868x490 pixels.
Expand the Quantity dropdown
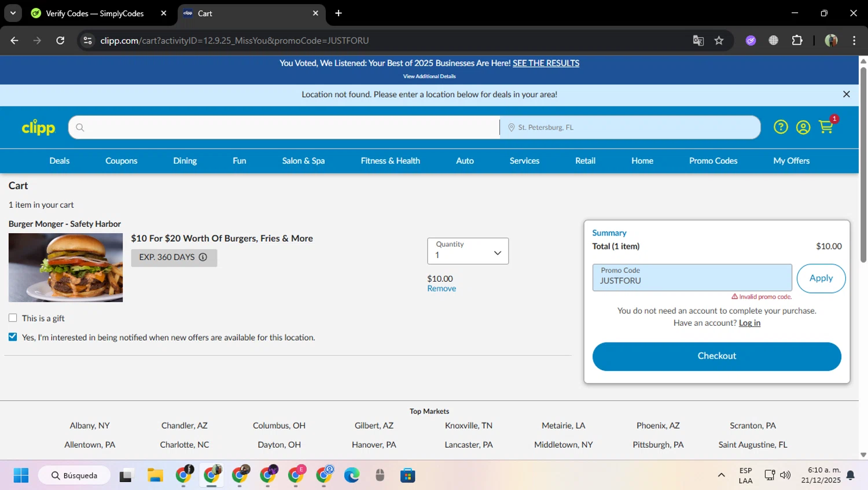[x=468, y=251]
